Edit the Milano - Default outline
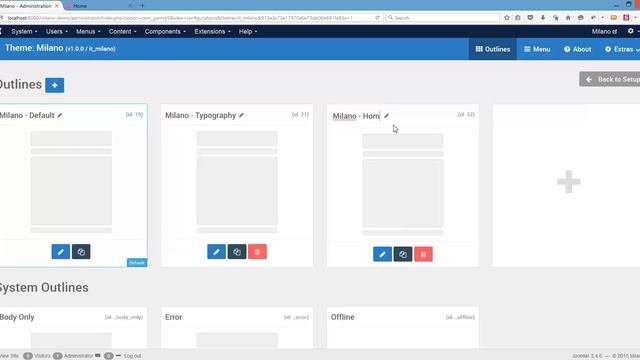Viewport: 640px width, 360px height. point(61,252)
